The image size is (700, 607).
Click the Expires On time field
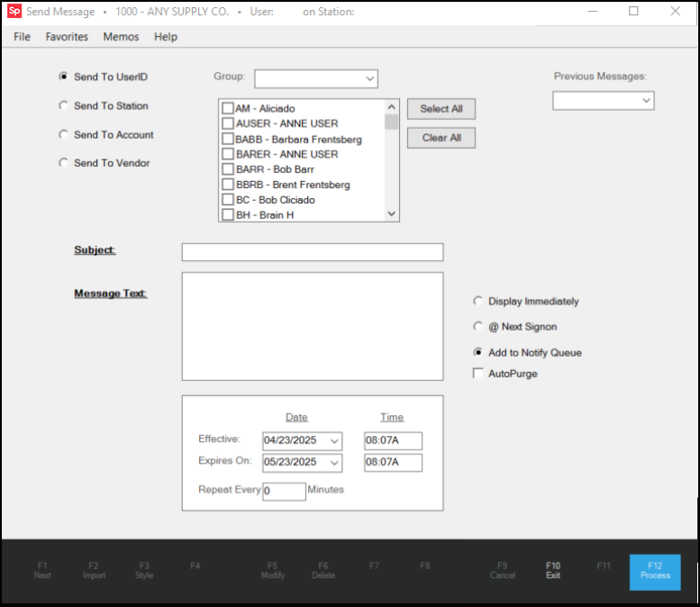pyautogui.click(x=393, y=462)
